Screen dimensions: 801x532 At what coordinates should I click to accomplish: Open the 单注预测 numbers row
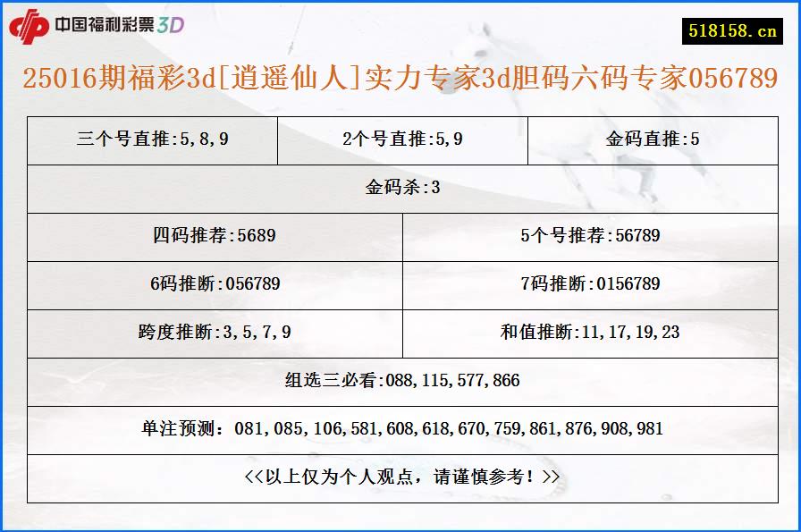coord(400,429)
